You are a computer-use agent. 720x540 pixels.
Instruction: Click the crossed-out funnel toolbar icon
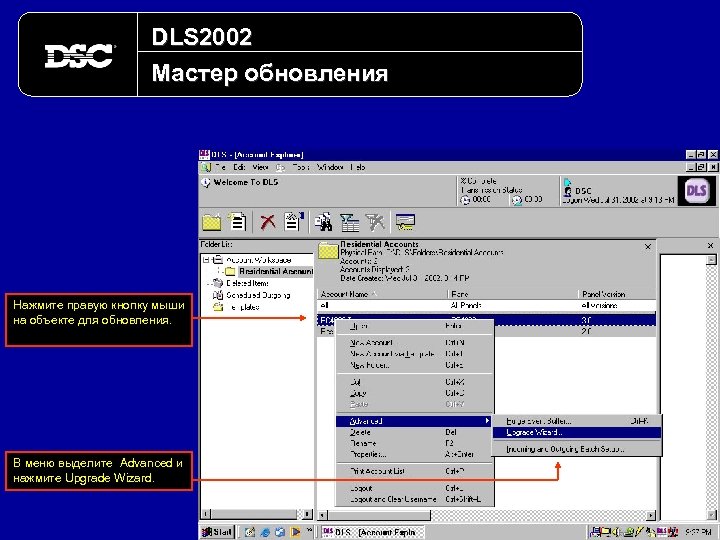pyautogui.click(x=375, y=223)
